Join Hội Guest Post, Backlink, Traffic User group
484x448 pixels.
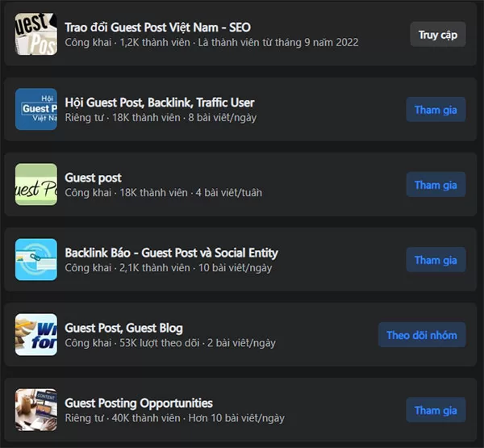436,109
